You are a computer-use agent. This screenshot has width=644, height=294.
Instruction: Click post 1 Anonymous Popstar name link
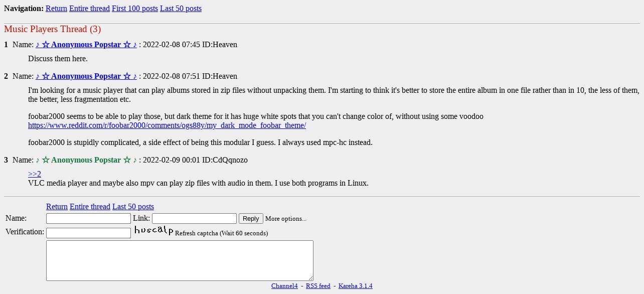pos(86,45)
